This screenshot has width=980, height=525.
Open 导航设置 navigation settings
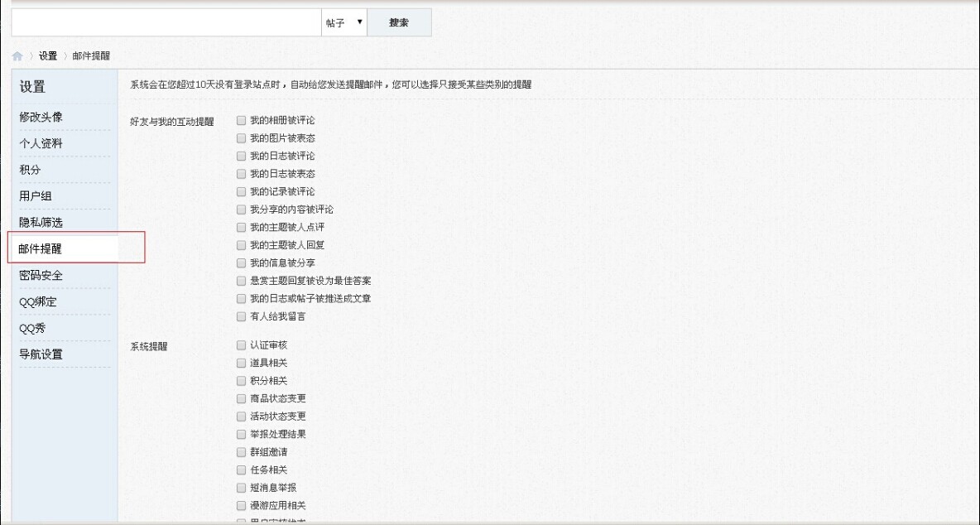pyautogui.click(x=42, y=354)
